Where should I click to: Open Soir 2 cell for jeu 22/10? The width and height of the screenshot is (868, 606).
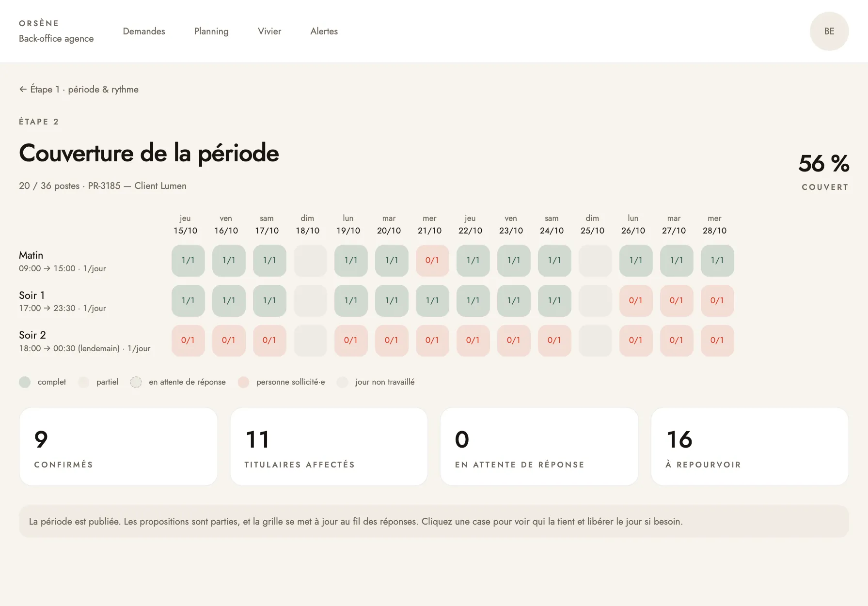coord(473,341)
